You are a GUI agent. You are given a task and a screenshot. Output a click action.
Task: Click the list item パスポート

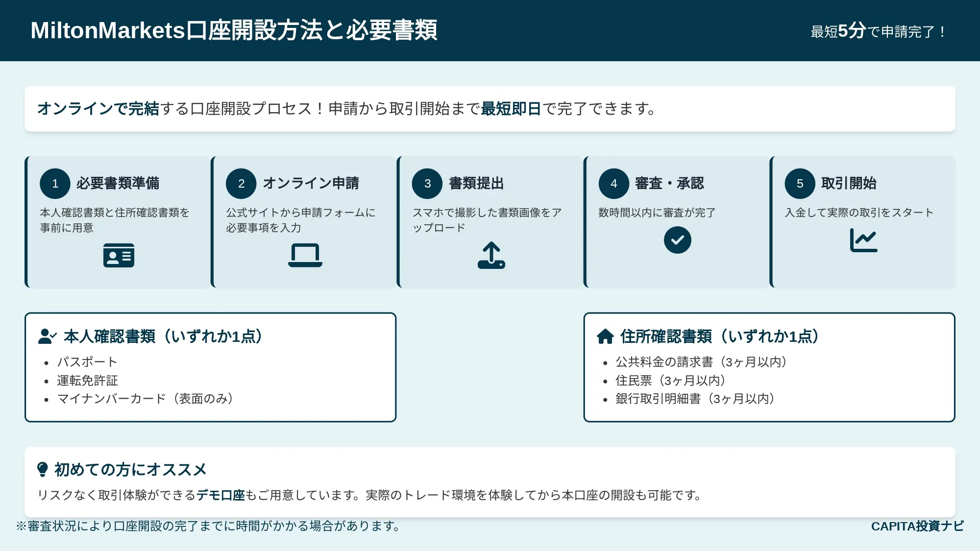[x=87, y=362]
